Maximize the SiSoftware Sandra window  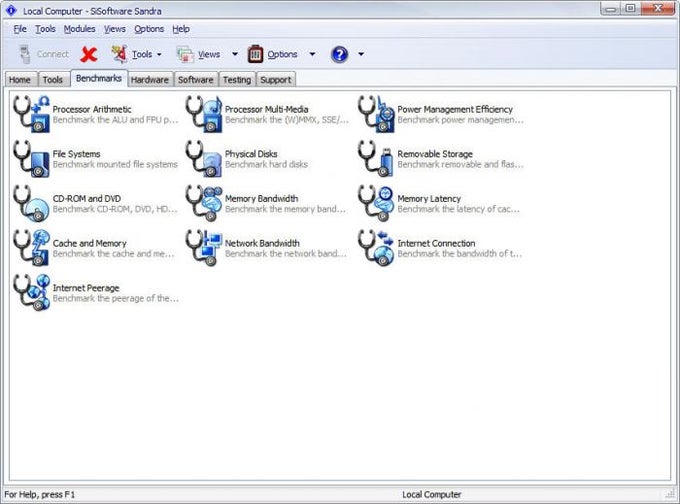pyautogui.click(x=631, y=8)
